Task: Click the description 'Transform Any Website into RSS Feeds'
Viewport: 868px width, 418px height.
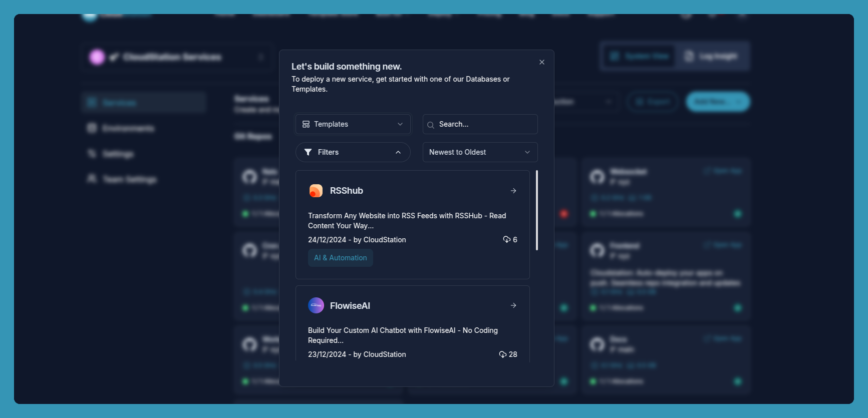Action: click(x=407, y=221)
